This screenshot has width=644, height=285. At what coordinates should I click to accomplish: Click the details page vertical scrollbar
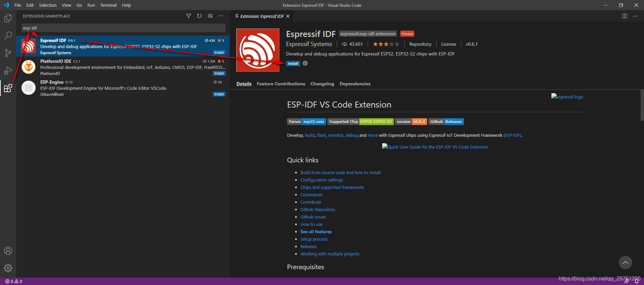tap(642, 105)
